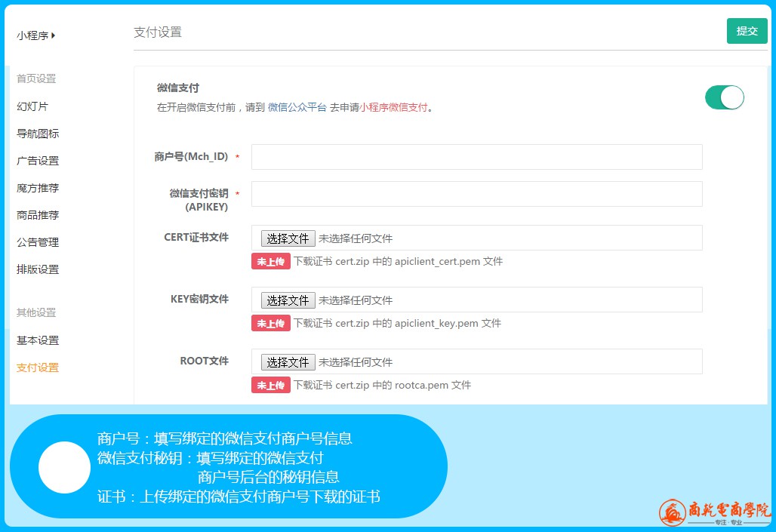Click the ROOT文件 label
The image size is (776, 532).
coord(205,361)
